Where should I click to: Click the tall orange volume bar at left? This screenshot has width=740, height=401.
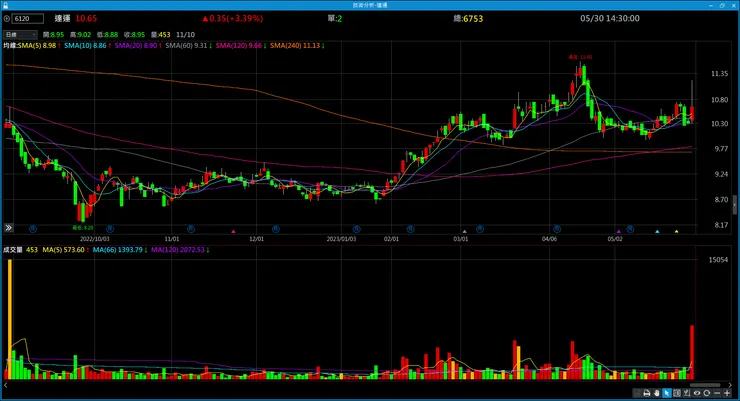tap(9, 319)
